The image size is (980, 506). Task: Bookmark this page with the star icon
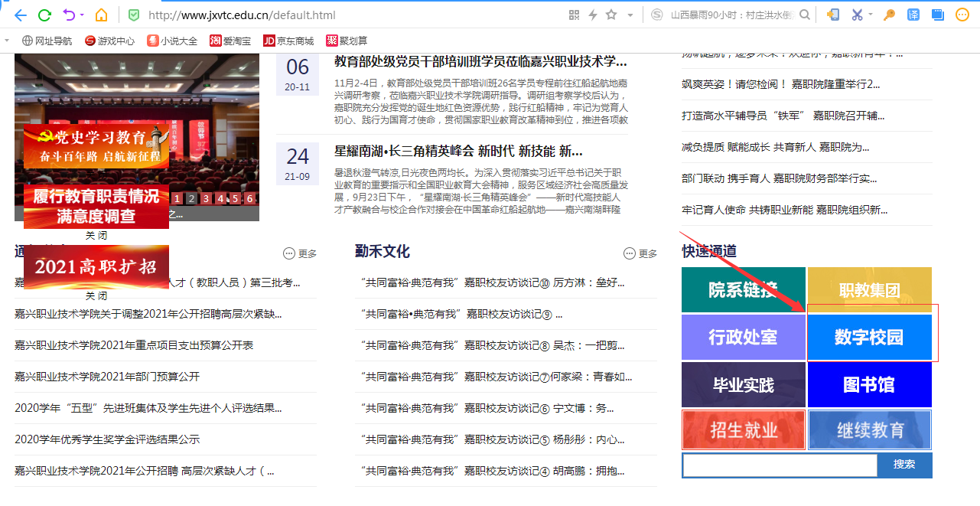pos(610,15)
